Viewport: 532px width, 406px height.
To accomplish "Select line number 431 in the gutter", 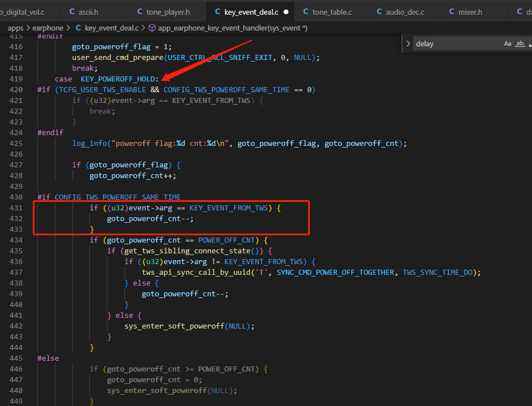I will [16, 208].
